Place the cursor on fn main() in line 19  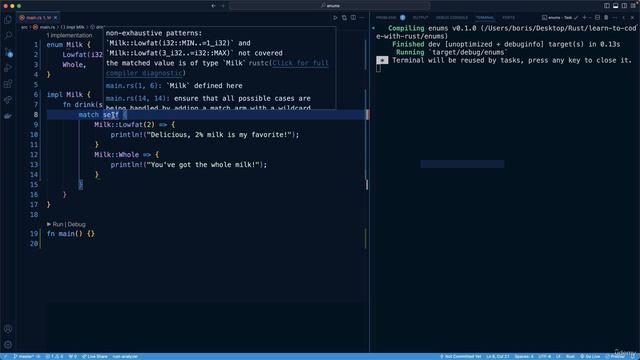[64, 234]
